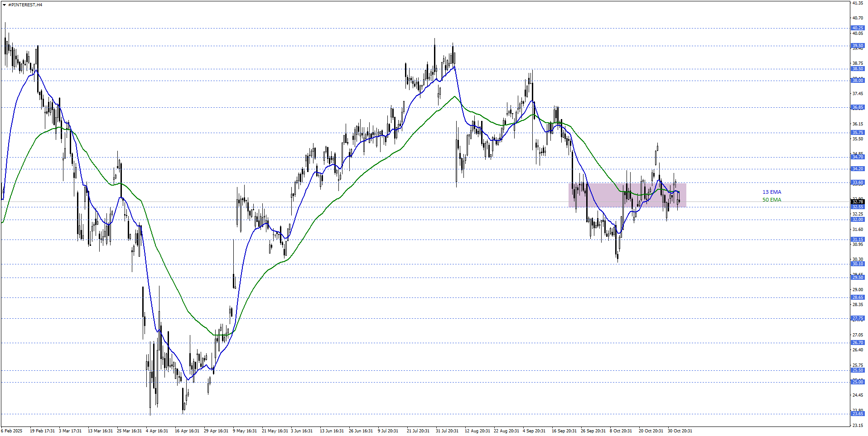Click the black 32.78 current price tag
The image size is (868, 436).
pos(858,201)
